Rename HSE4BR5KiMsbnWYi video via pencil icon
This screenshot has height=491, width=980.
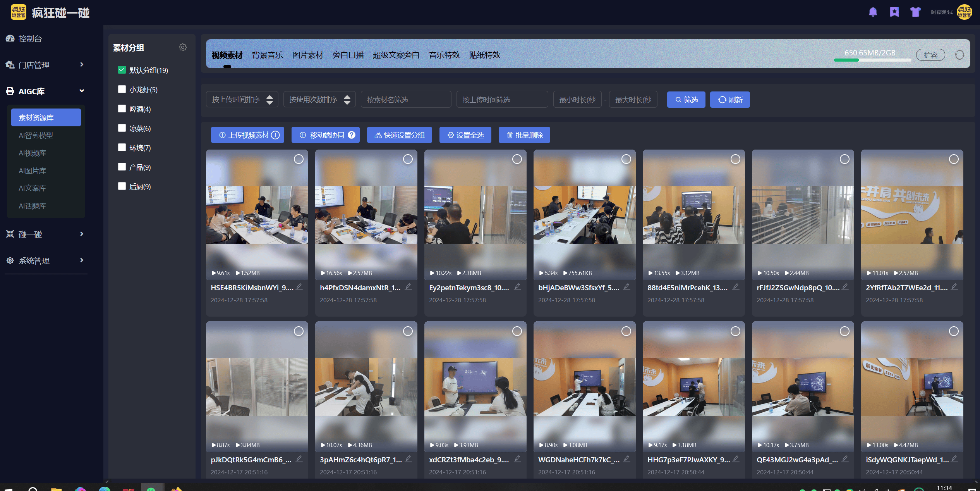coord(299,287)
